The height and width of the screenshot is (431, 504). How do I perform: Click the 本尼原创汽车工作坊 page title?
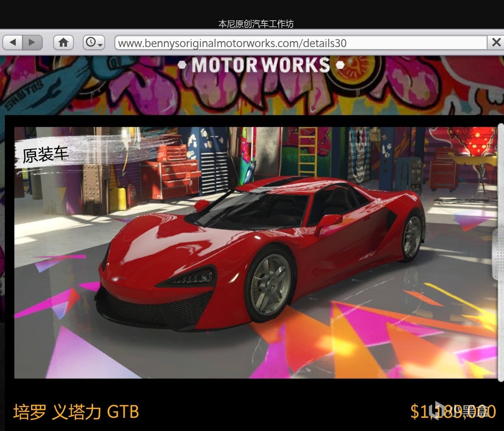tap(256, 24)
